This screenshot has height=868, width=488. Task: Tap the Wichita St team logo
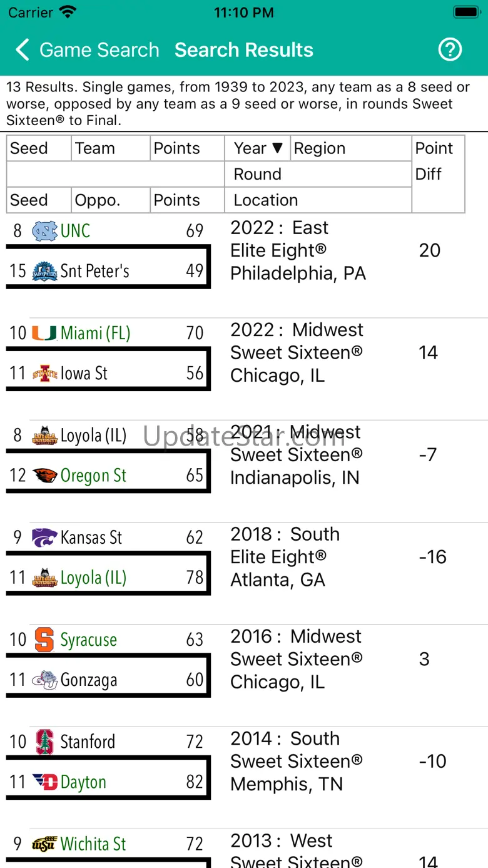[x=44, y=844]
